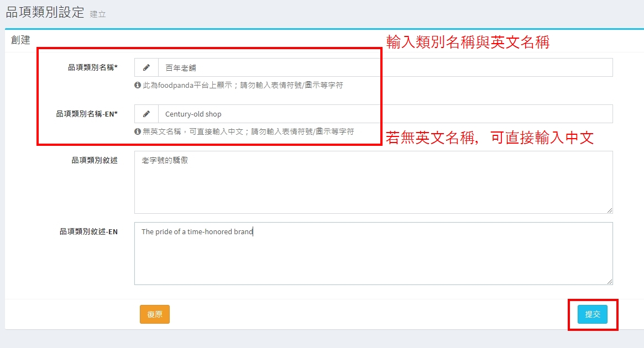
Task: Click the pencil icon beside 品項類別名稱-EN field
Action: point(146,114)
